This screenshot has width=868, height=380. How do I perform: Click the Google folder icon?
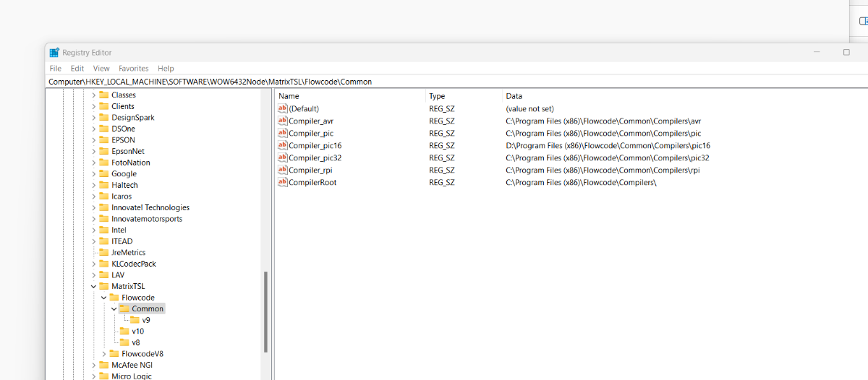[x=103, y=173]
